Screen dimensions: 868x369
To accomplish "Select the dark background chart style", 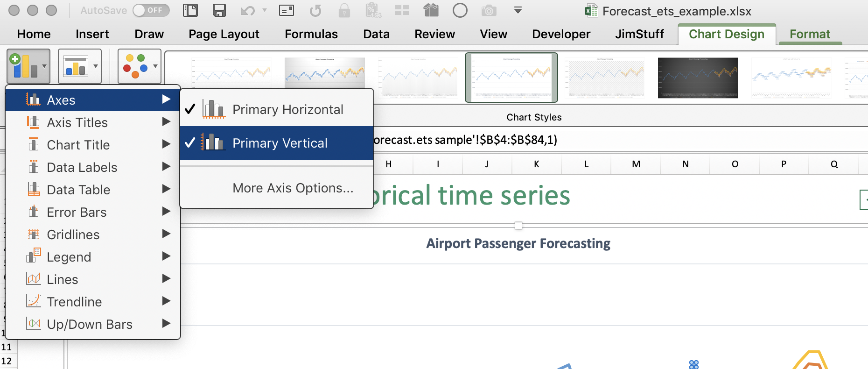I will tap(698, 78).
